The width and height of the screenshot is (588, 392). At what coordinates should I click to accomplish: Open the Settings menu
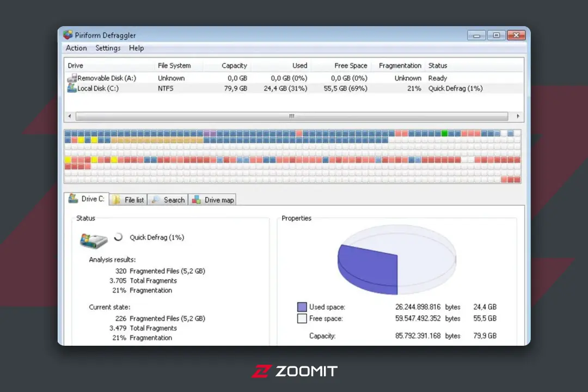108,48
